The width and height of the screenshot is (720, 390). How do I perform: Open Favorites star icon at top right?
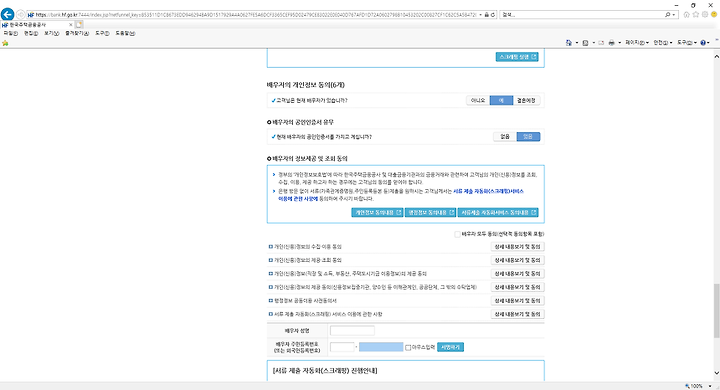pos(696,15)
